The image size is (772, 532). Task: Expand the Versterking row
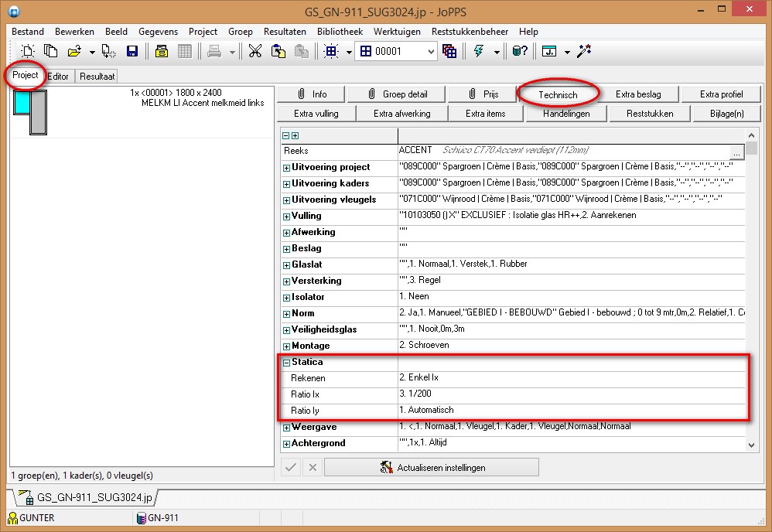click(286, 281)
